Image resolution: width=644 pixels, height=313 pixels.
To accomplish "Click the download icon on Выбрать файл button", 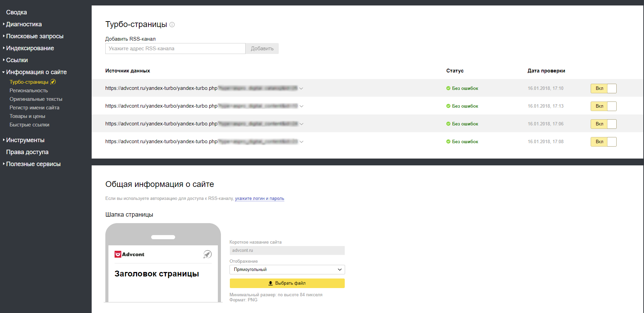I will point(271,283).
